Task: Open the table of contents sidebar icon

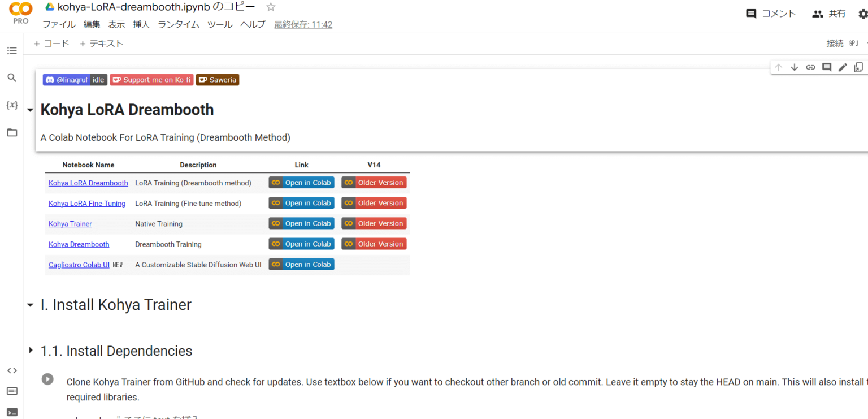Action: pos(12,51)
